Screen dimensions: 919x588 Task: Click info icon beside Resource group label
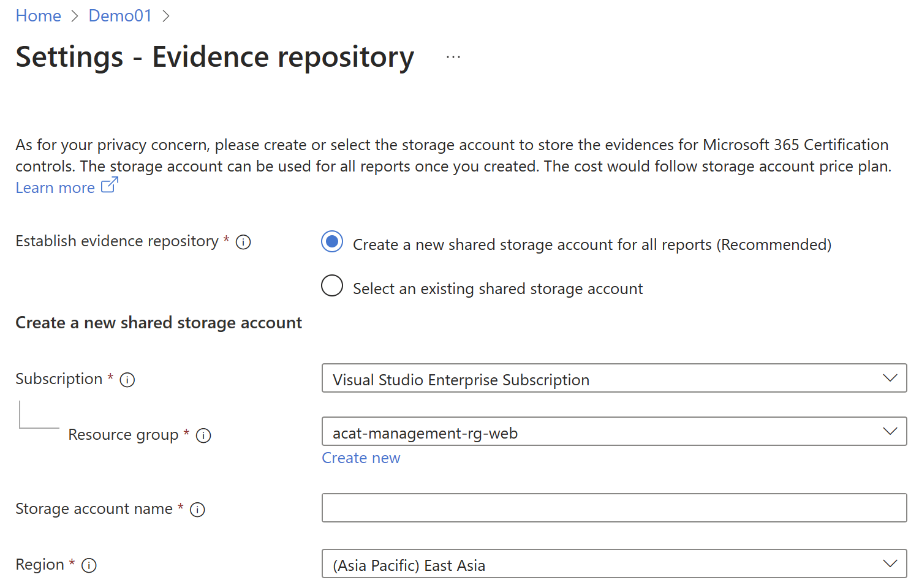[x=203, y=435]
